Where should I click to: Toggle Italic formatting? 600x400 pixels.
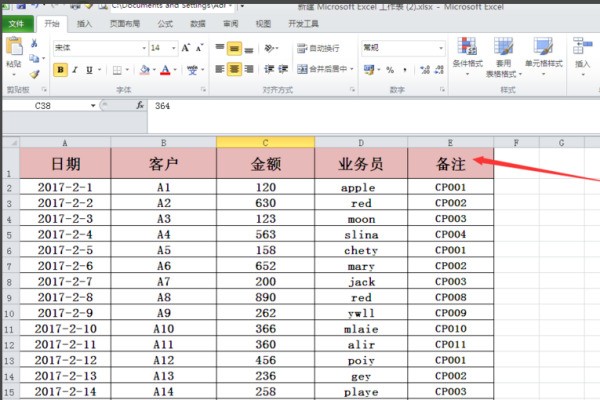77,69
